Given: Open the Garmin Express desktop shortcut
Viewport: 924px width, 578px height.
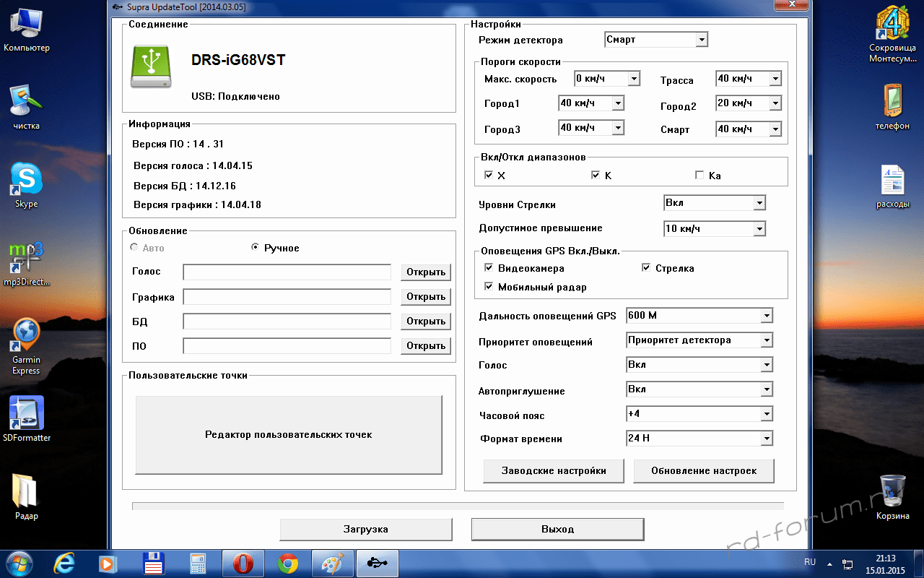Looking at the screenshot, I should (26, 335).
